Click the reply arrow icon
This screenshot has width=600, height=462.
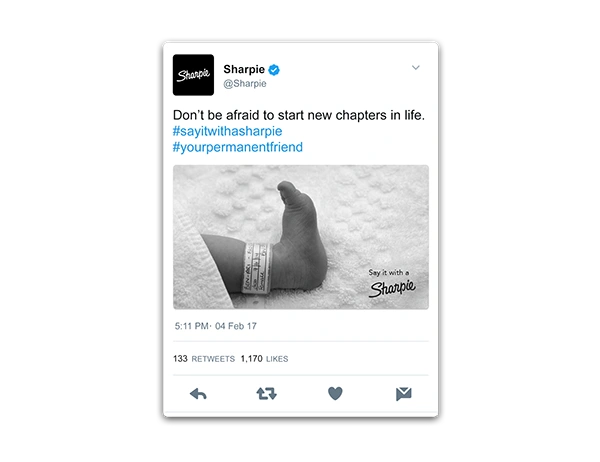(x=198, y=393)
